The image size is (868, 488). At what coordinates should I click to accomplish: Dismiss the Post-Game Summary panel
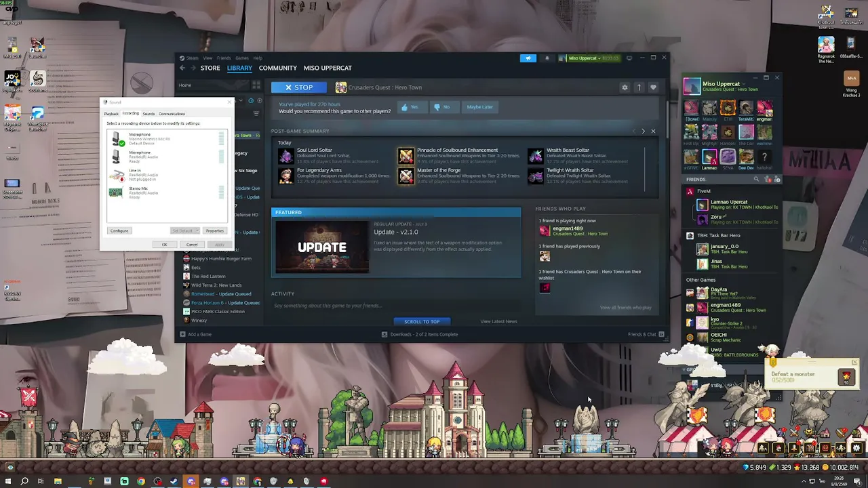tap(653, 131)
